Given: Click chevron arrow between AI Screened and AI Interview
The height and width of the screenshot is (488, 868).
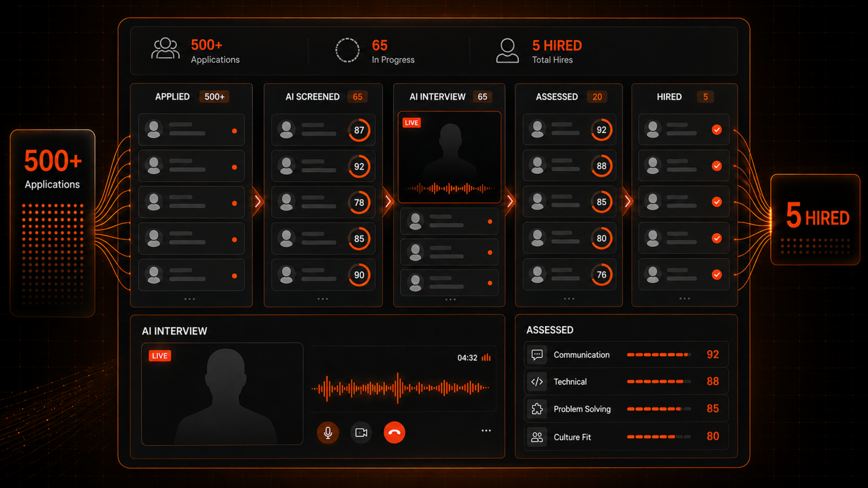Looking at the screenshot, I should click(x=388, y=201).
